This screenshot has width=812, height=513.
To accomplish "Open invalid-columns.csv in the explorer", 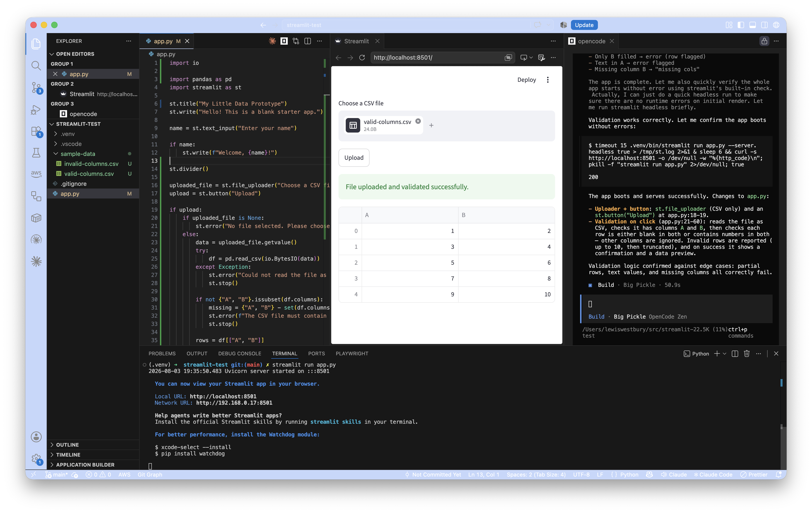I will point(91,164).
